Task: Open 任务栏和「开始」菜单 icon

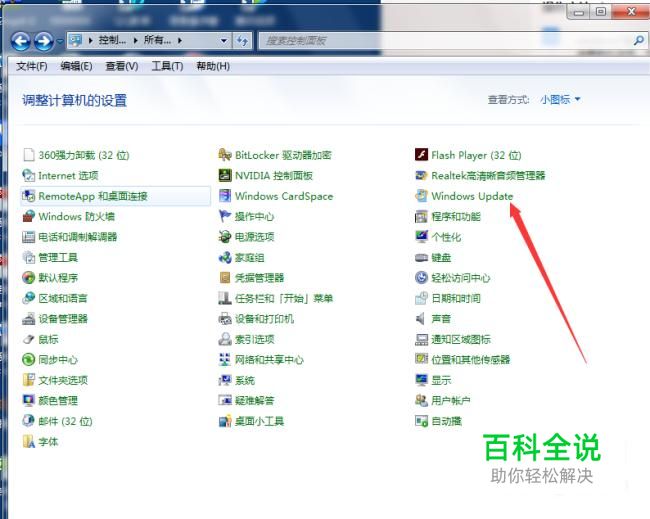Action: pyautogui.click(x=225, y=298)
